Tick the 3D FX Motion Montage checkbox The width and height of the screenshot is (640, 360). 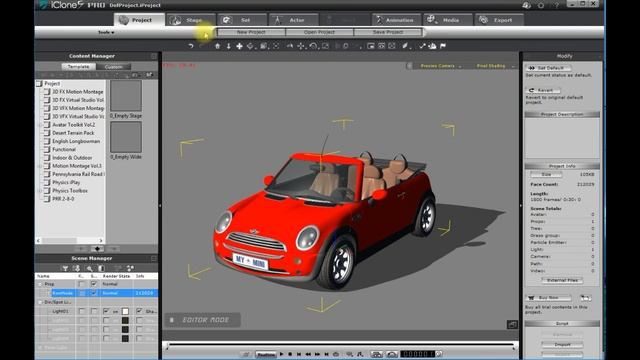(x=47, y=92)
